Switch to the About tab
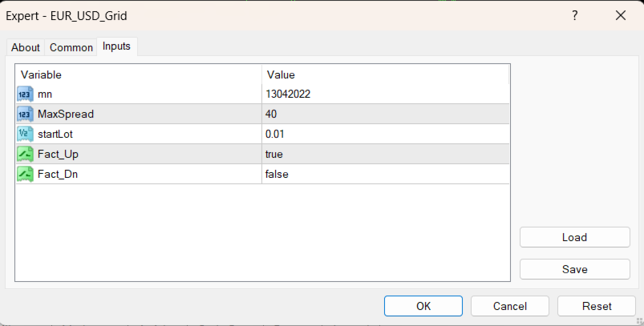This screenshot has width=644, height=326. [x=26, y=47]
